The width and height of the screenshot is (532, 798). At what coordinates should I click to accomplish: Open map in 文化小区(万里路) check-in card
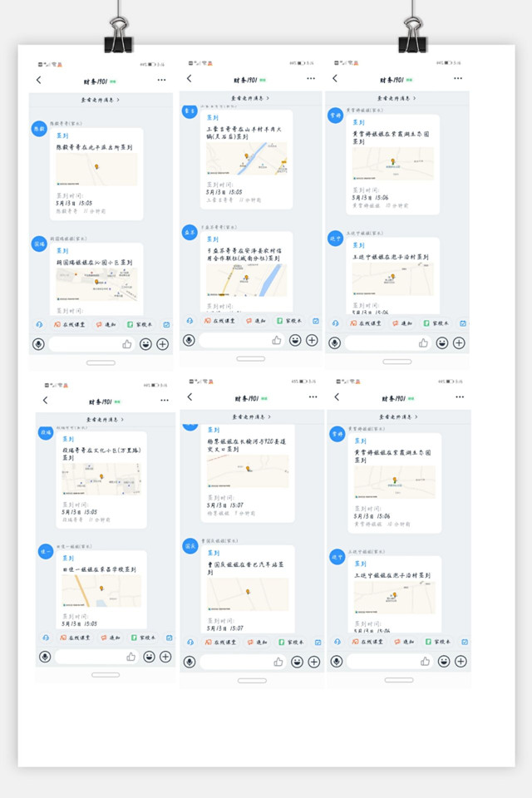[x=101, y=479]
